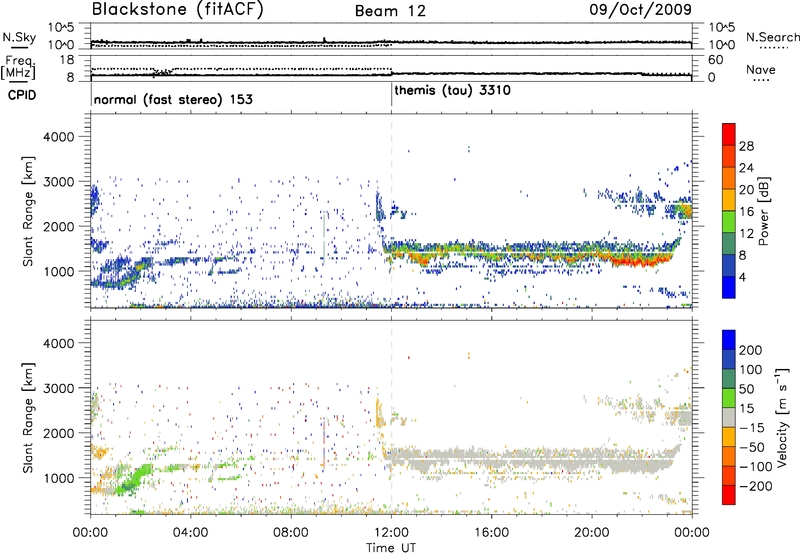This screenshot has width=800, height=554.
Task: Click the '24' label on Power colorbar
Action: pos(746,168)
